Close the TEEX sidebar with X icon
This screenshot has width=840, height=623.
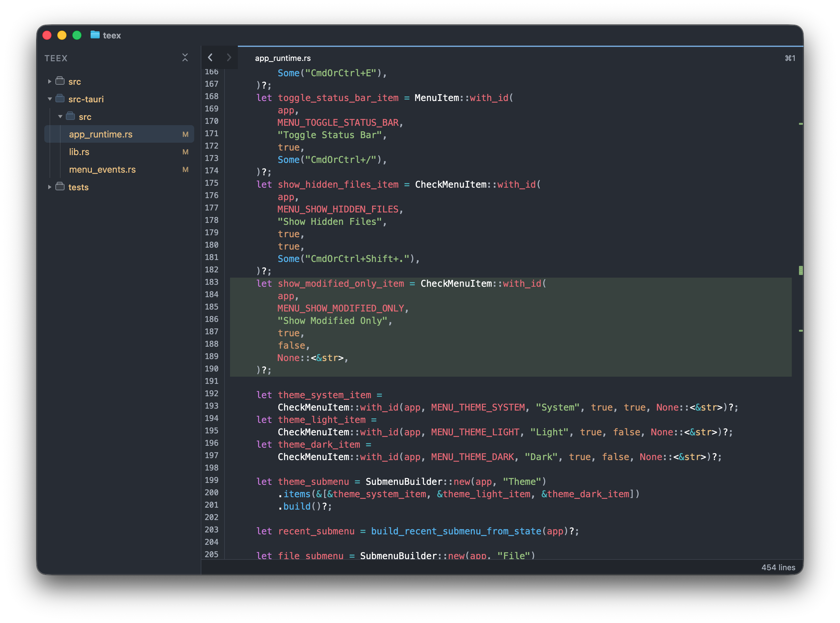[x=185, y=57]
